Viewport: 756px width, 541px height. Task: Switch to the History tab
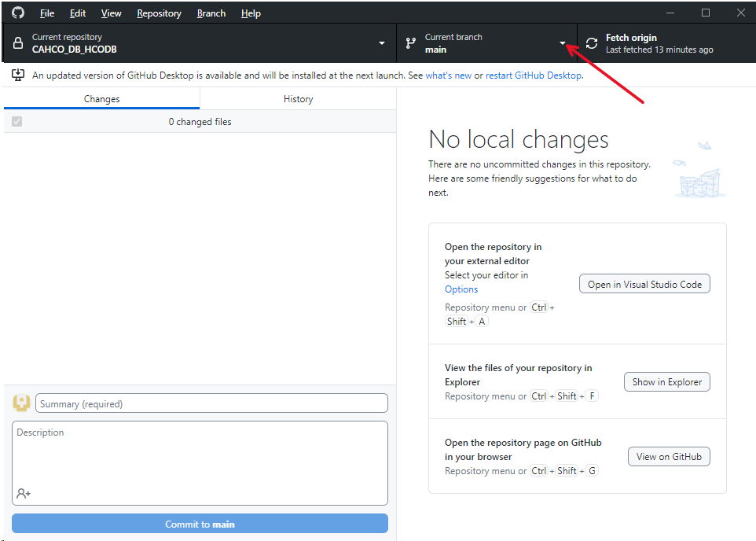click(x=298, y=98)
